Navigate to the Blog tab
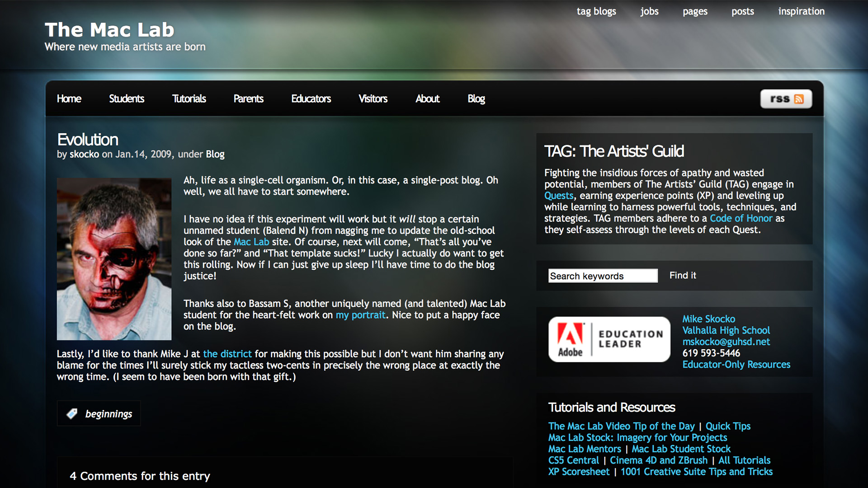The height and width of the screenshot is (488, 868). pos(476,99)
